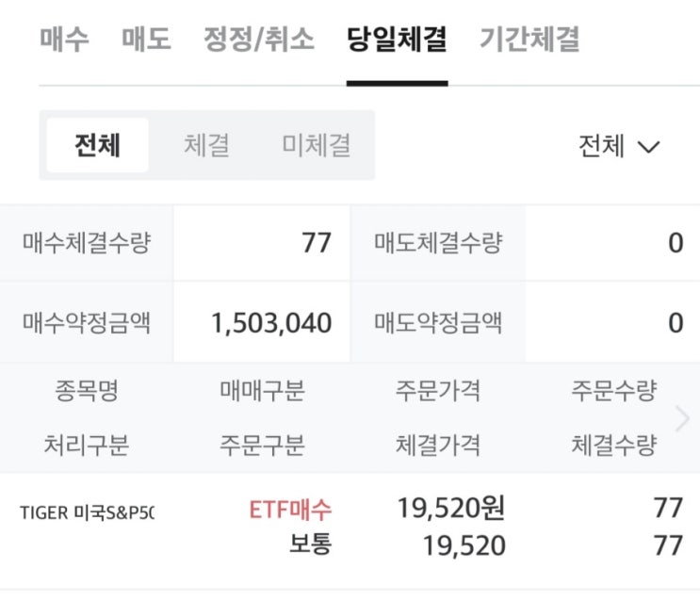Switch to the 매수 tab
Screen dimensions: 700x601
coord(65,40)
